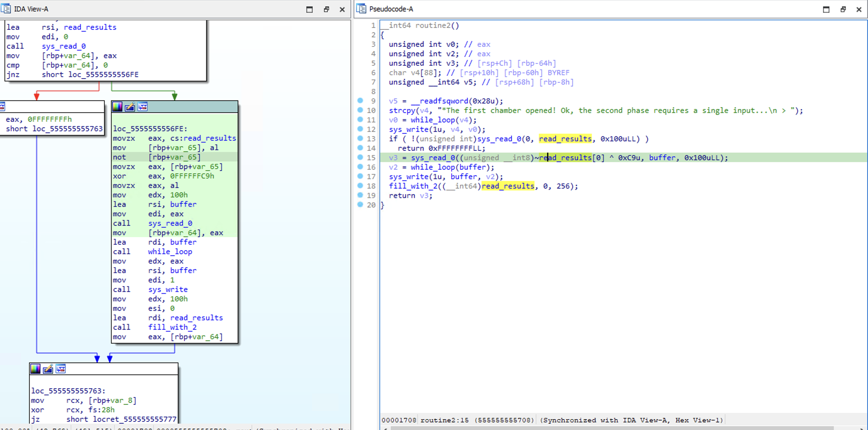This screenshot has height=430, width=868.
Task: Click line number 17 in pseudocode gutter
Action: [371, 177]
